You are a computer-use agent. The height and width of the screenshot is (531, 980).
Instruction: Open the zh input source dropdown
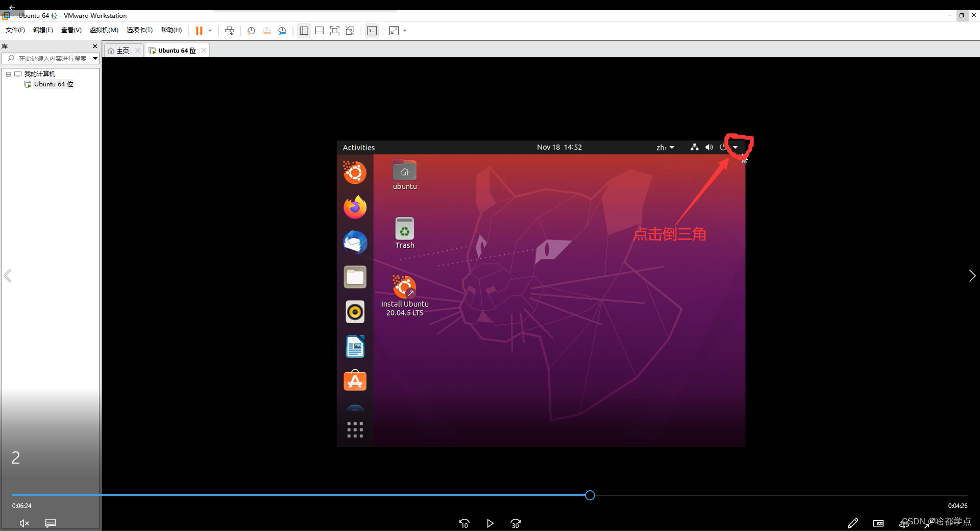click(665, 148)
